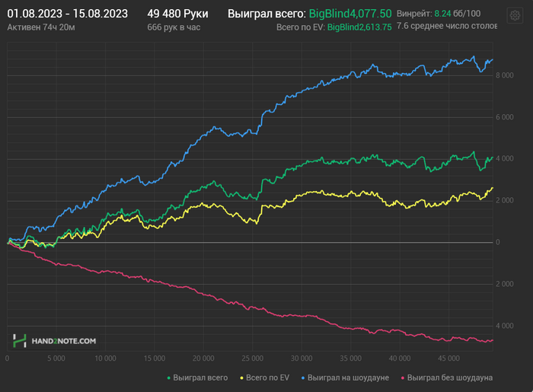Click the '666 рук в час' text
Viewport: 533px width, 392px height.
(174, 27)
